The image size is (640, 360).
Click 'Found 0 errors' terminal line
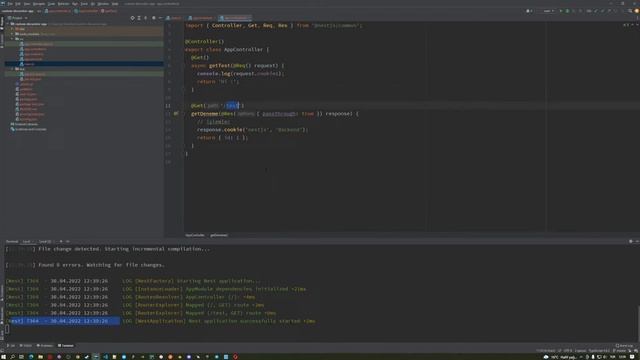86,265
